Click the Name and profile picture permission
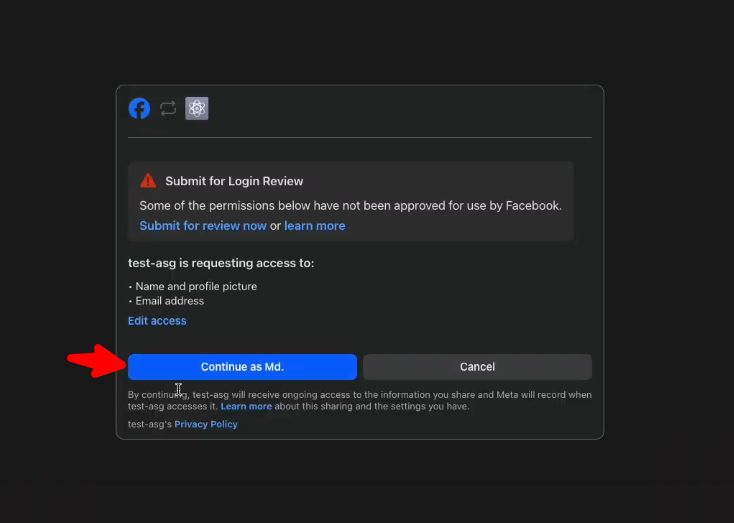 [x=196, y=286]
